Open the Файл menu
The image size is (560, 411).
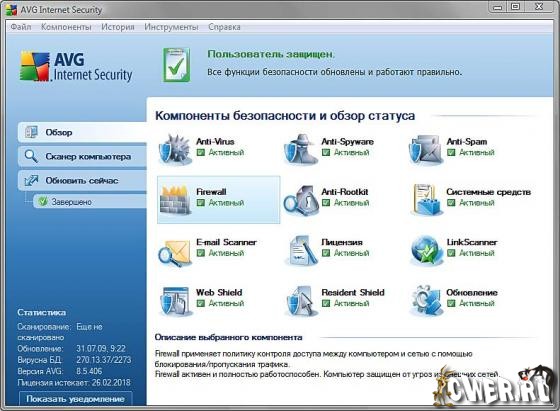21,27
